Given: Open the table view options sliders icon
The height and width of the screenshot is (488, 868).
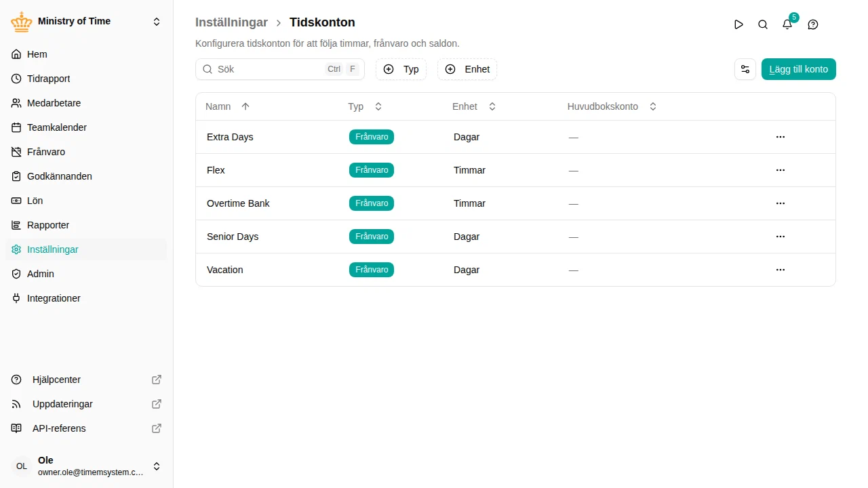Looking at the screenshot, I should (745, 69).
